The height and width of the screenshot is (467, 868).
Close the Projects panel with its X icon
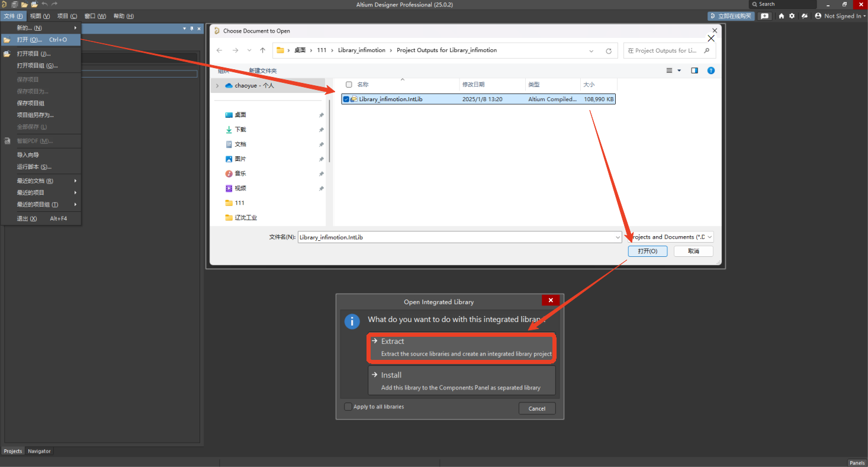coord(199,28)
